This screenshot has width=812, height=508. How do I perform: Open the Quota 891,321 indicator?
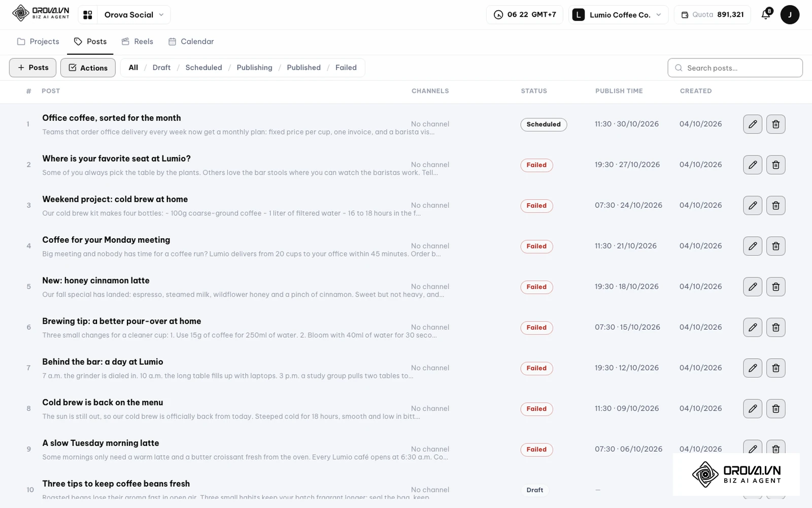(712, 15)
